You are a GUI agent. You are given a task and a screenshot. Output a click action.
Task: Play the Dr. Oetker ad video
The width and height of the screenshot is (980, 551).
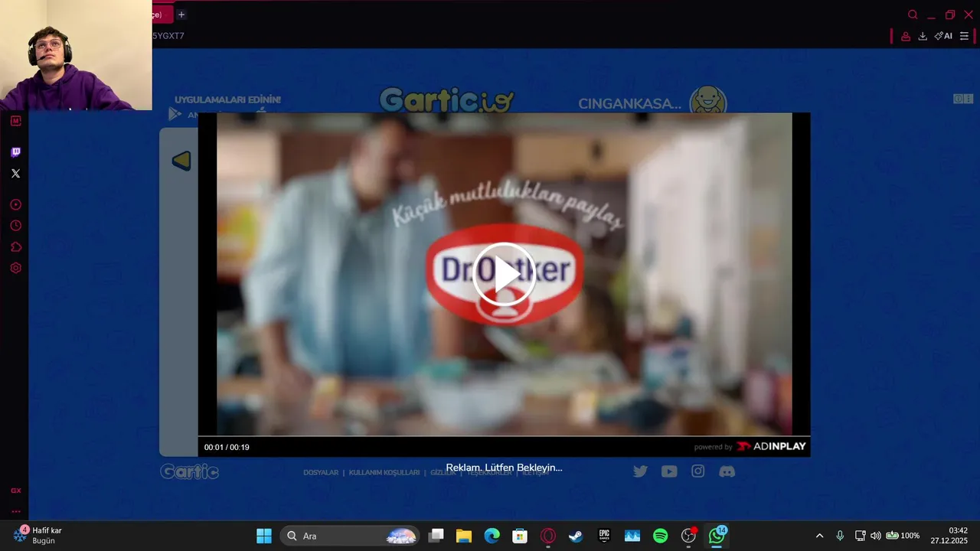pos(504,274)
